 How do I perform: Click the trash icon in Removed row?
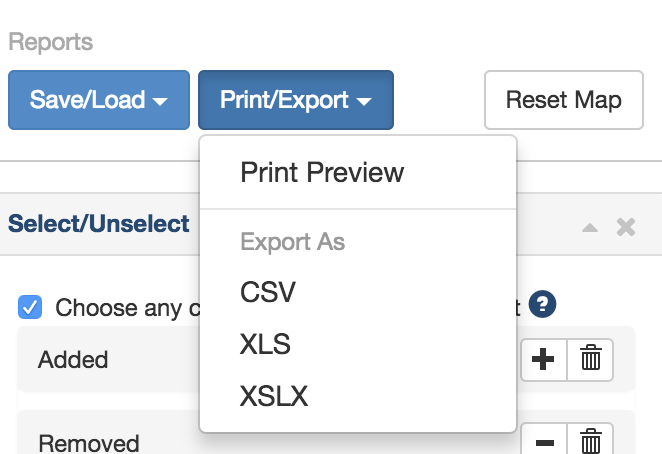[591, 441]
